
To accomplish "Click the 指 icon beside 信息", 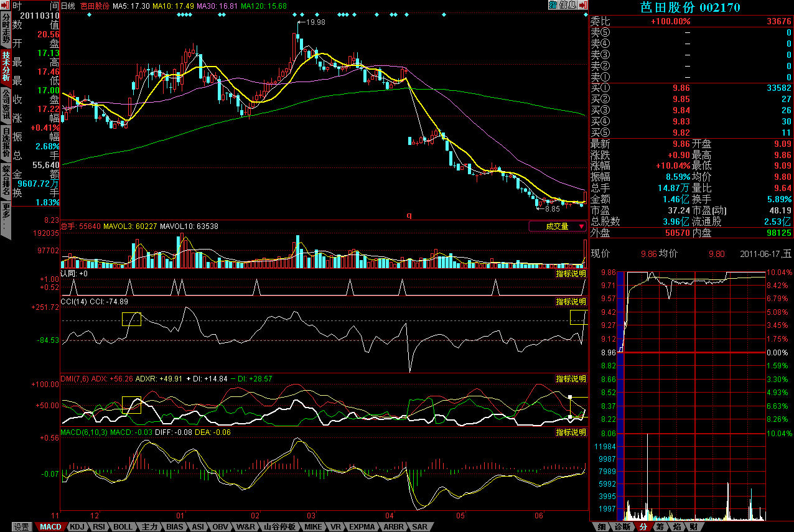I will pos(553,5).
